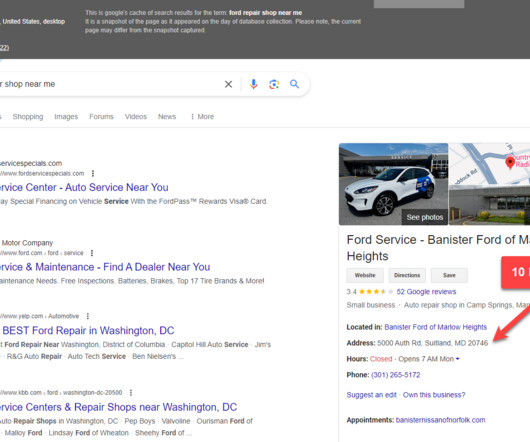Click the Directions button
Image resolution: width=530 pixels, height=442 pixels.
tap(407, 275)
